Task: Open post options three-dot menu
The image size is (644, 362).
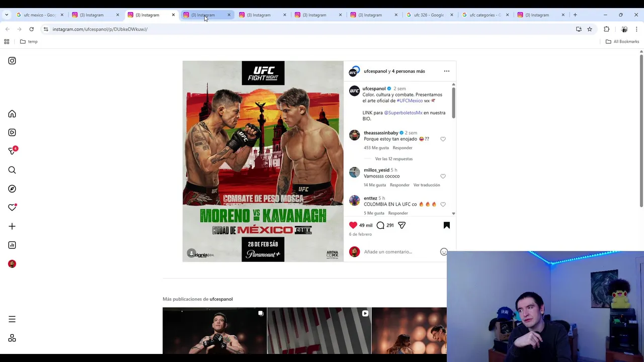Action: click(446, 71)
